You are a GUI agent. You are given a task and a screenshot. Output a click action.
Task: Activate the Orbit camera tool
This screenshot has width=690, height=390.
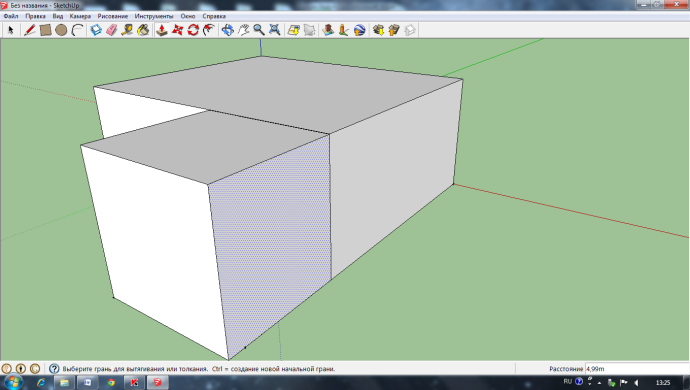pyautogui.click(x=228, y=30)
